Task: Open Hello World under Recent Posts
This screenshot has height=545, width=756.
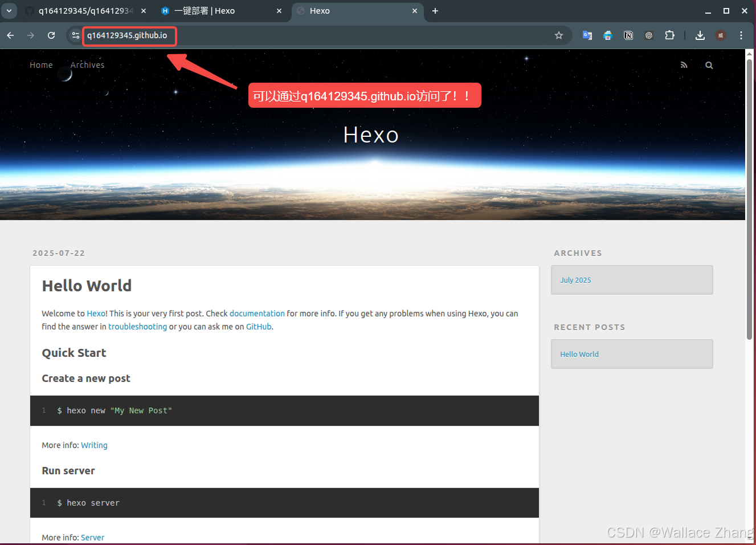Action: pyautogui.click(x=579, y=354)
